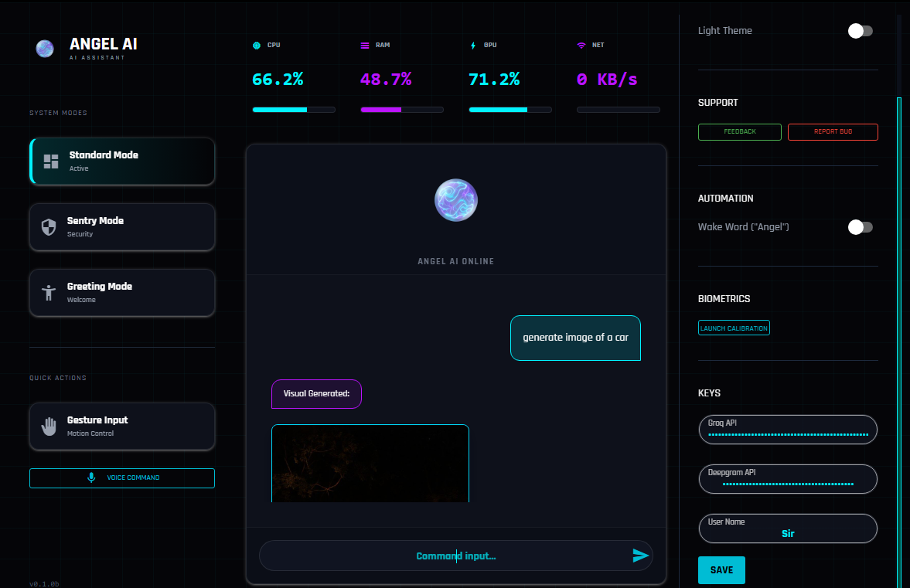Click the CPU chip icon

point(257,46)
